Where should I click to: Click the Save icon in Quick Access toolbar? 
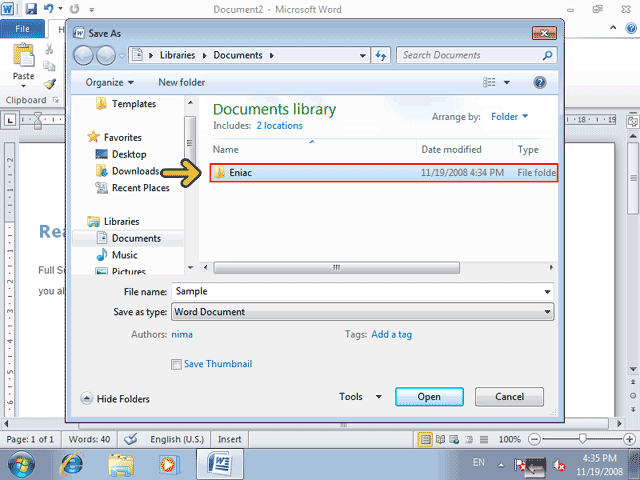pyautogui.click(x=31, y=9)
